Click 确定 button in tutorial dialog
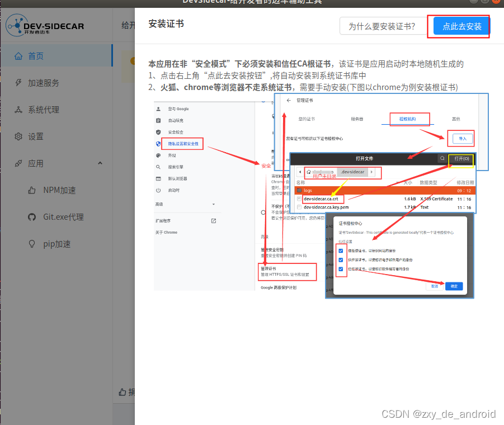This screenshot has width=504, height=425. pyautogui.click(x=454, y=286)
